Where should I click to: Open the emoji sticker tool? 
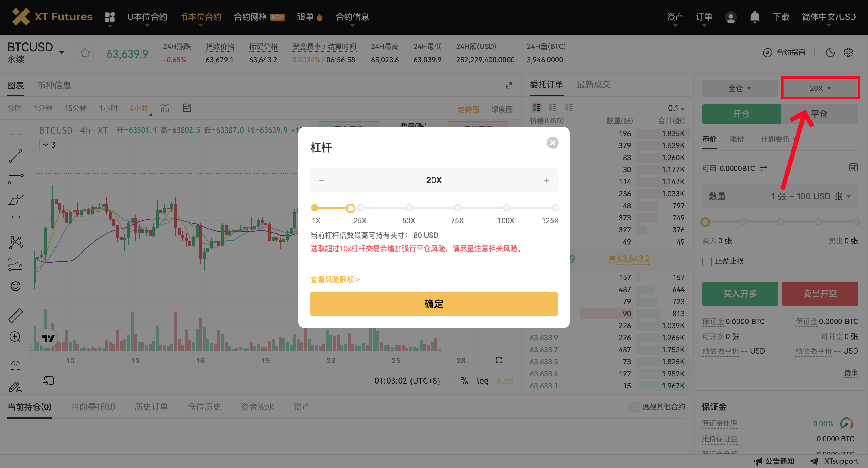click(15, 286)
